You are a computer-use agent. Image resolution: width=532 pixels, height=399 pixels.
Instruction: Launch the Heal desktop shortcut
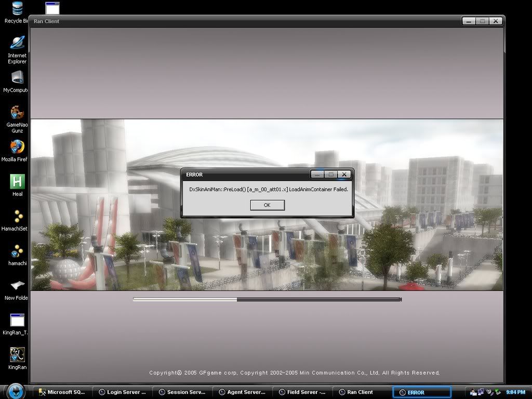[x=17, y=182]
